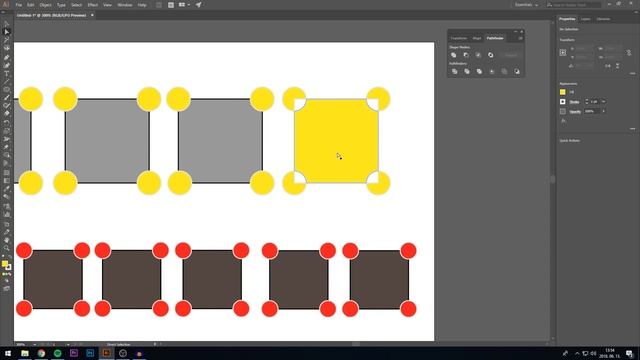Open more Transform options
Viewport: 640px width, 360px height.
click(632, 73)
